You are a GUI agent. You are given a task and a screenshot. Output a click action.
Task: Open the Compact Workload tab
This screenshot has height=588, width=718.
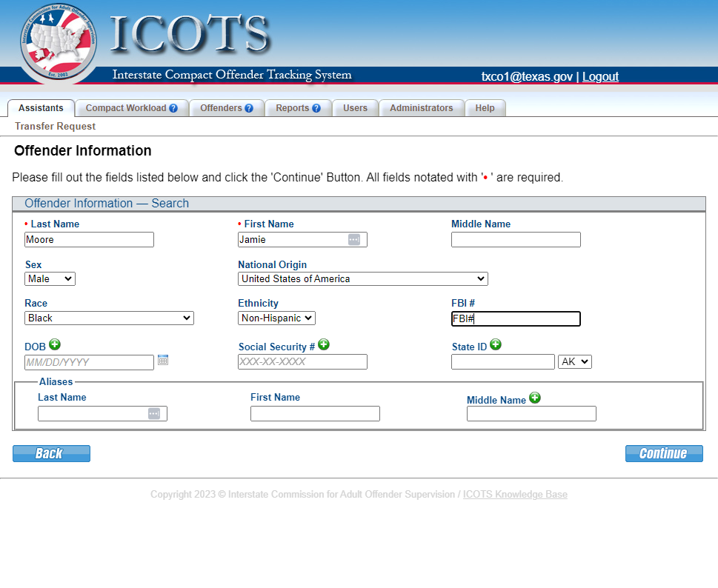coord(132,108)
